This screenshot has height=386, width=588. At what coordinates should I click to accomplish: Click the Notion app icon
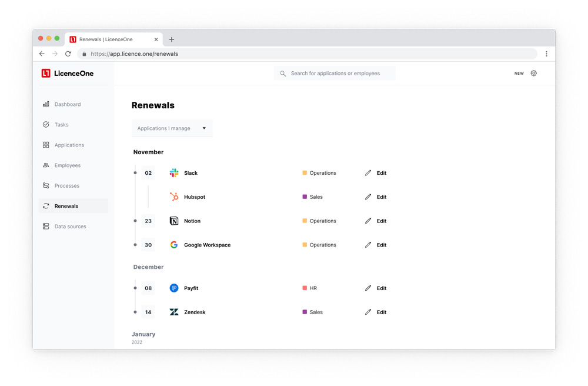174,221
